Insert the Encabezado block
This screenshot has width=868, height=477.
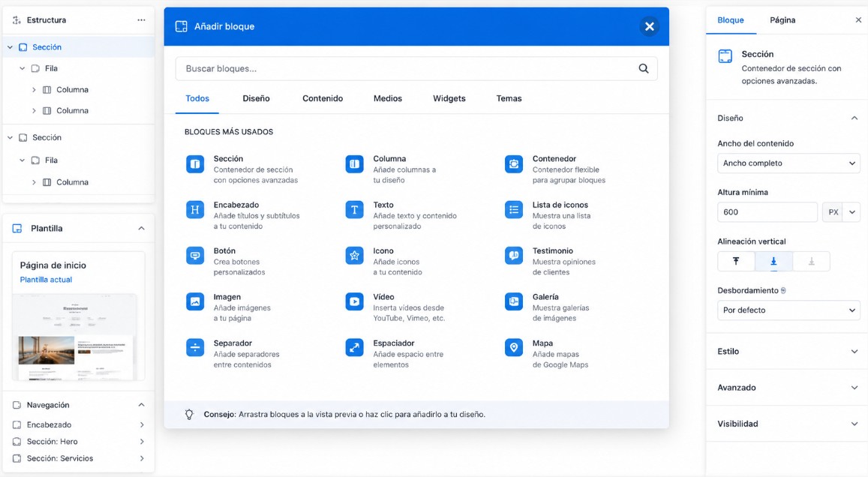243,214
